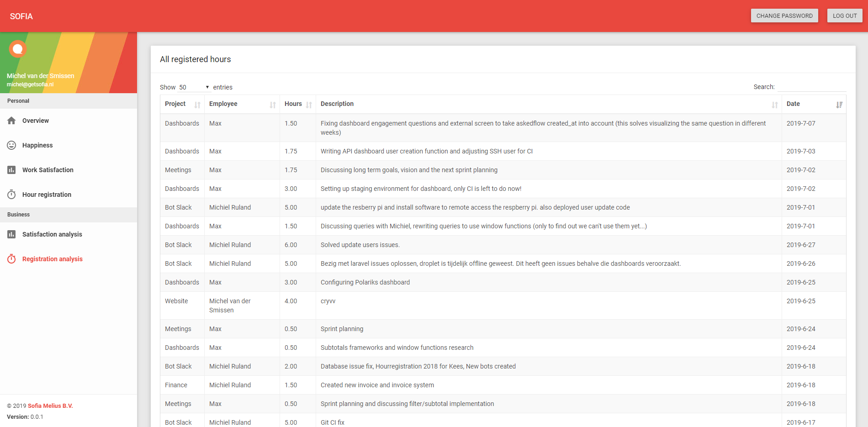Sort table by Project column arrows
868x427 pixels.
197,105
